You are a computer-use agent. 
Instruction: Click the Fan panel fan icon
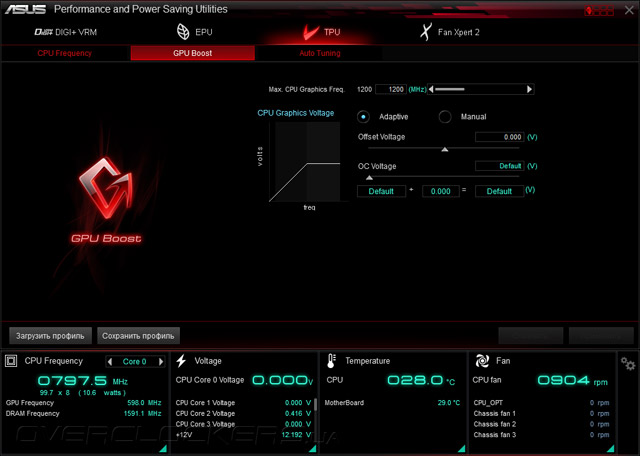pyautogui.click(x=482, y=361)
